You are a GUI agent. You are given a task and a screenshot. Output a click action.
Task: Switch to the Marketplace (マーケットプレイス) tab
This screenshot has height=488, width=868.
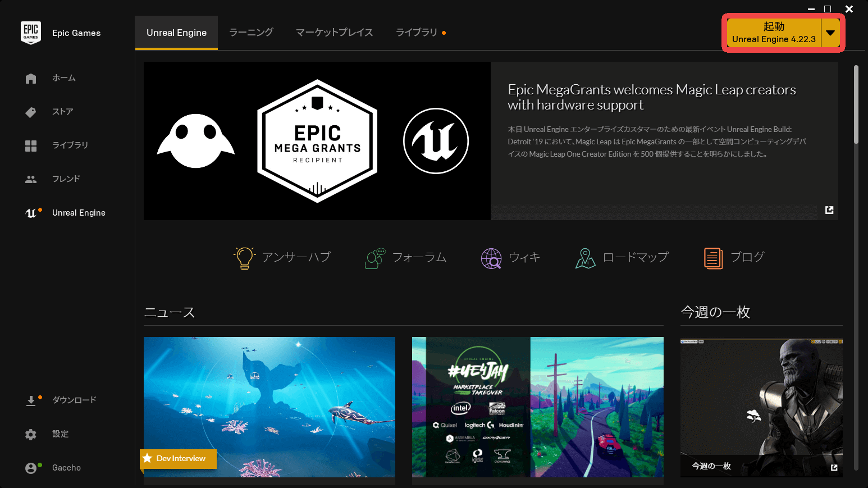pyautogui.click(x=334, y=33)
